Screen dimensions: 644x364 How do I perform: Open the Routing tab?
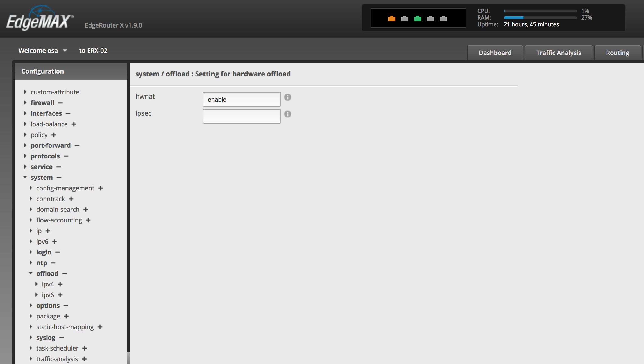(618, 53)
